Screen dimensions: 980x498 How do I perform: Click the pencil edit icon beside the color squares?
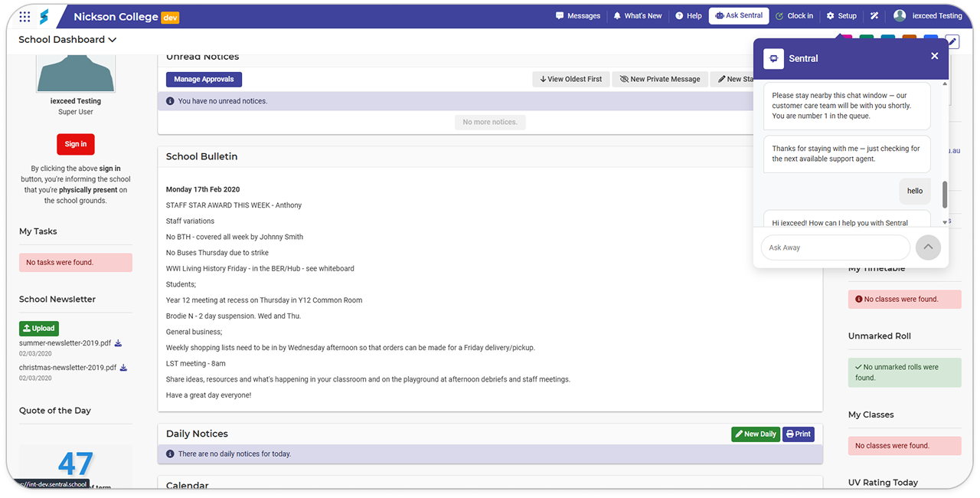[x=952, y=41]
